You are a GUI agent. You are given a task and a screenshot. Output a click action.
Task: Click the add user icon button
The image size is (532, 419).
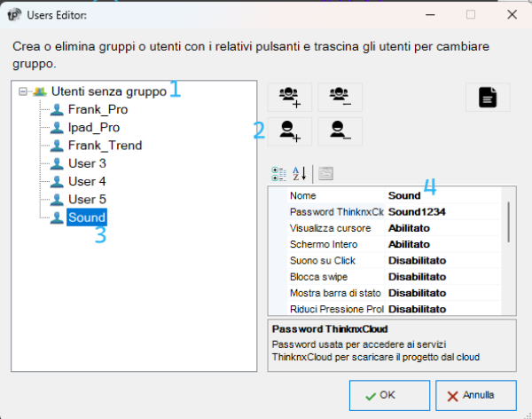[289, 131]
